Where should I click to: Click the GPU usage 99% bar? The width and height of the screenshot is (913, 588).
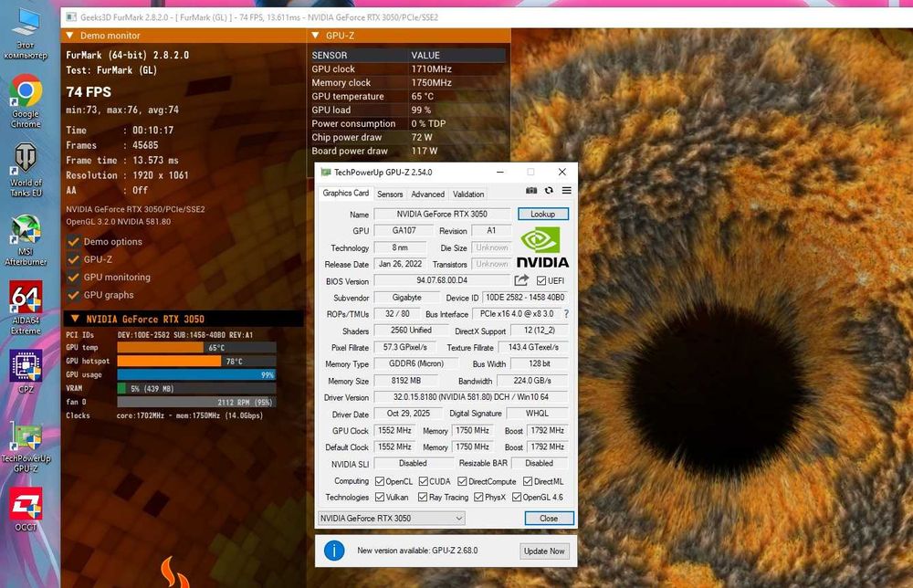(196, 375)
